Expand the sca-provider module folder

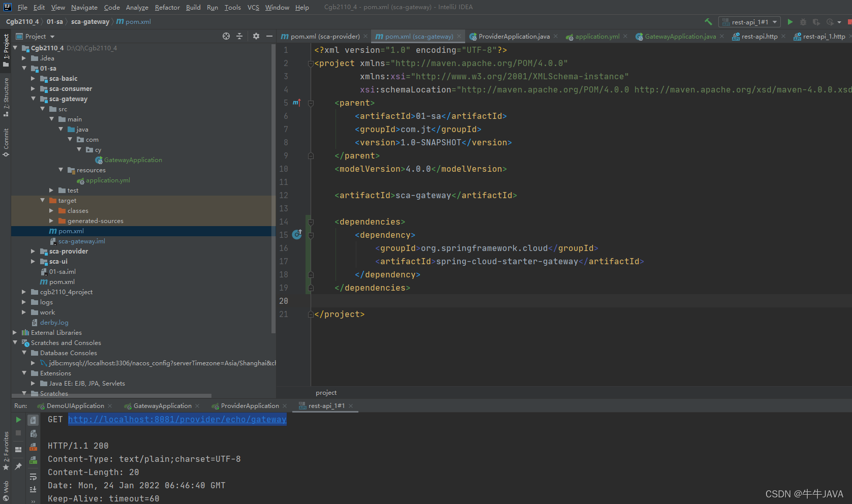(x=33, y=251)
